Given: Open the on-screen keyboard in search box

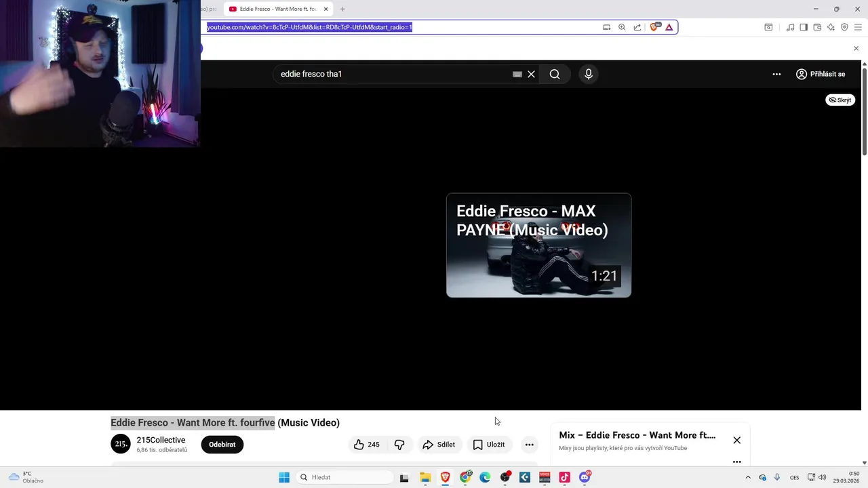Looking at the screenshot, I should (x=517, y=74).
